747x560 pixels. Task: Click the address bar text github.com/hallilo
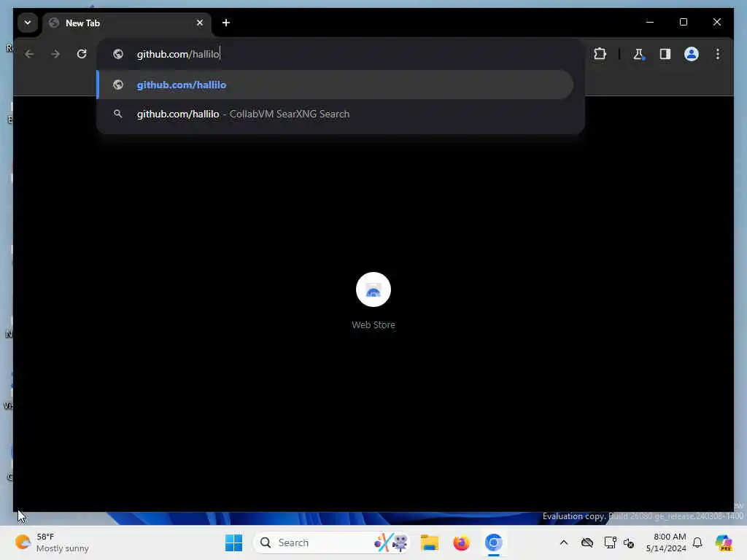[178, 54]
